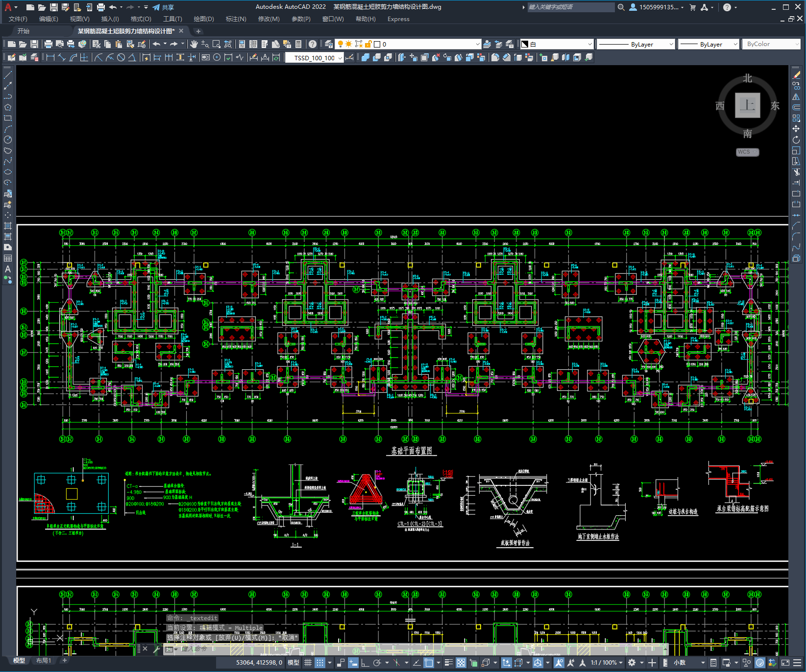Screen dimensions: 806x672
Task: Toggle snap mode in status bar
Action: [320, 663]
